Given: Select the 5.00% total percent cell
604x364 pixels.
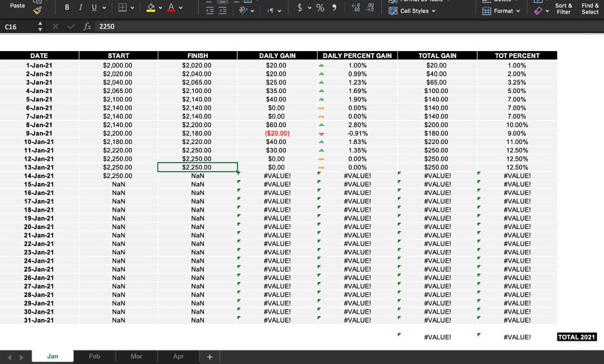Looking at the screenshot, I should [517, 91].
